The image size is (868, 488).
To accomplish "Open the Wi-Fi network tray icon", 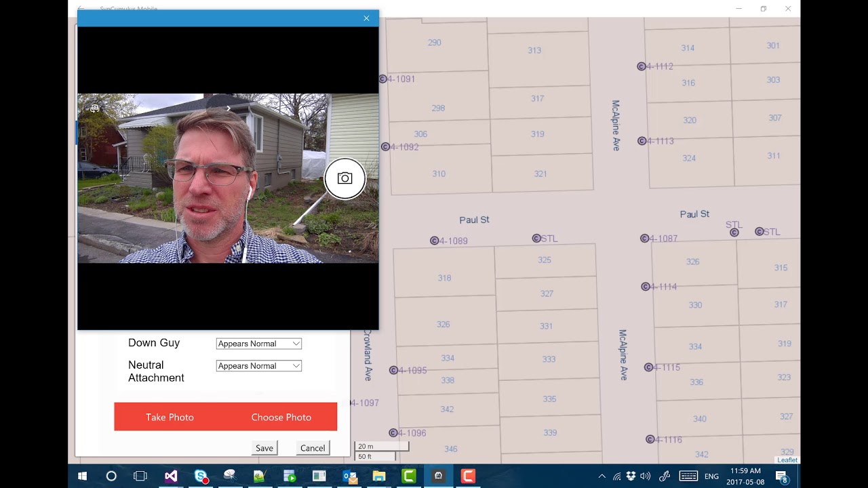I will tap(617, 476).
